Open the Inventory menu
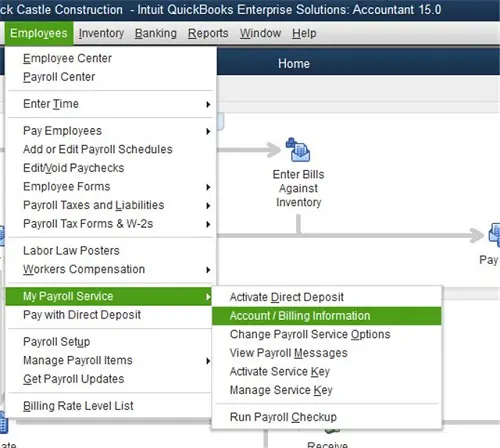 pyautogui.click(x=101, y=33)
